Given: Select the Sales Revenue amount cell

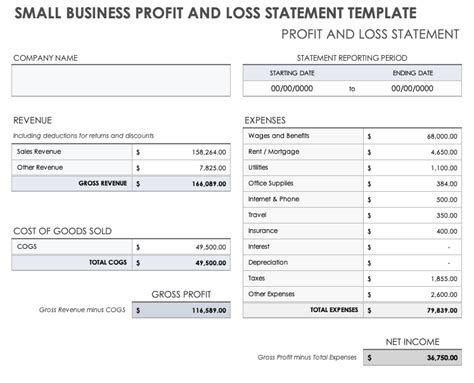Looking at the screenshot, I should click(181, 152).
